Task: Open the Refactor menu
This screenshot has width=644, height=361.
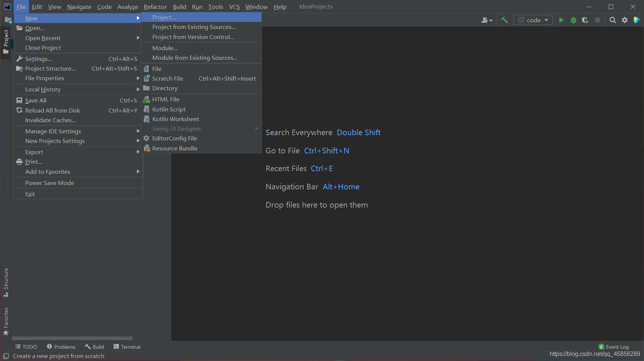Action: point(155,7)
